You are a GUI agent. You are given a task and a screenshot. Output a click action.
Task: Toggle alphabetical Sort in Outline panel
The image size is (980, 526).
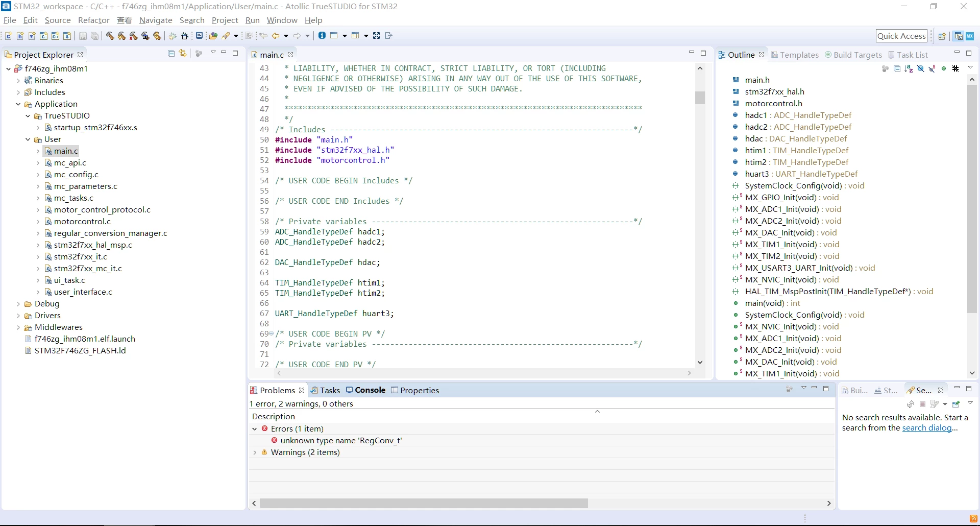909,68
